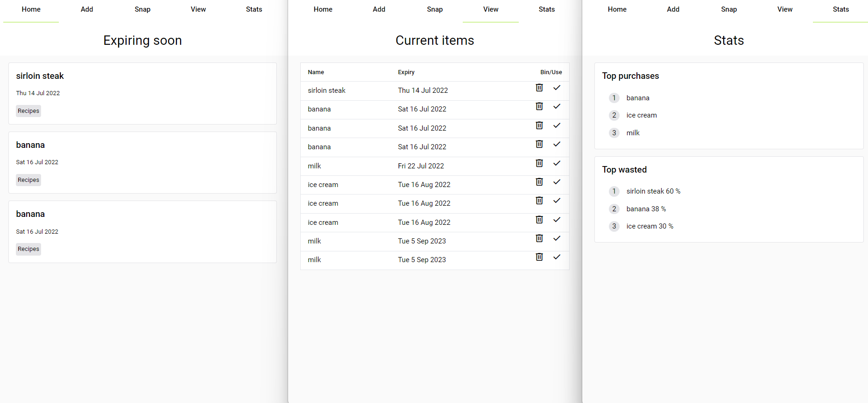This screenshot has height=403, width=868.
Task: Open View tab in Expiring soon panel
Action: 198,9
